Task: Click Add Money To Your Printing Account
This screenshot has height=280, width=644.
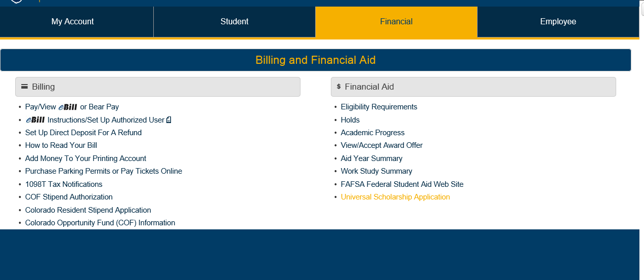Action: [85, 158]
